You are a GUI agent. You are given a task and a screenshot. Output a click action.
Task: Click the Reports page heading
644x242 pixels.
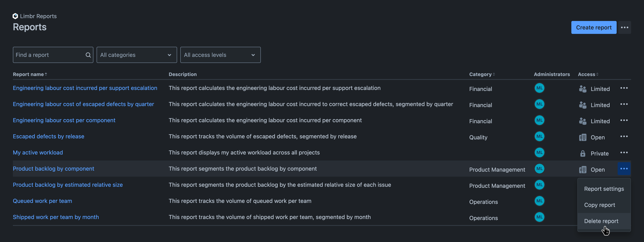[x=30, y=27]
